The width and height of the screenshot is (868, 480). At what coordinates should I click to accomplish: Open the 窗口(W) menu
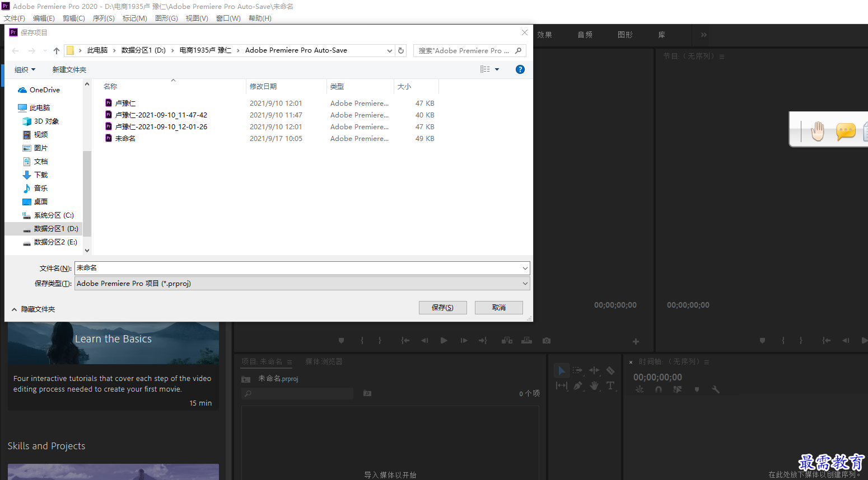pyautogui.click(x=228, y=18)
